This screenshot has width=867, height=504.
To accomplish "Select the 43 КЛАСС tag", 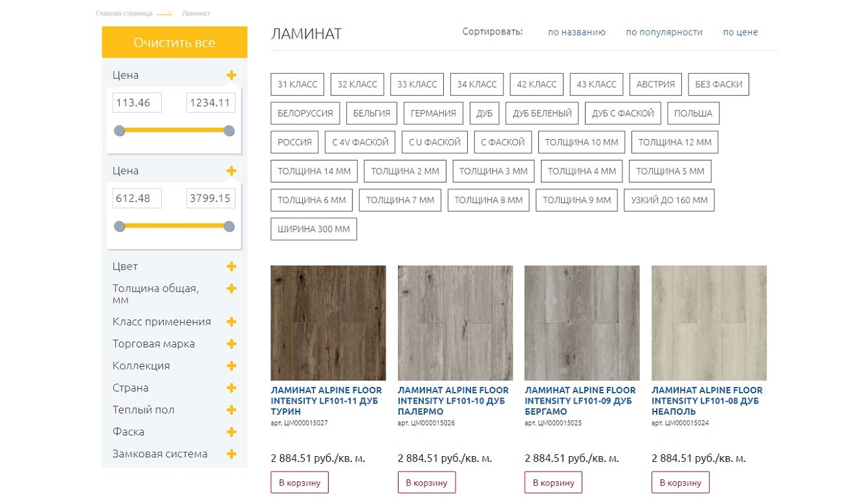I will coord(597,84).
